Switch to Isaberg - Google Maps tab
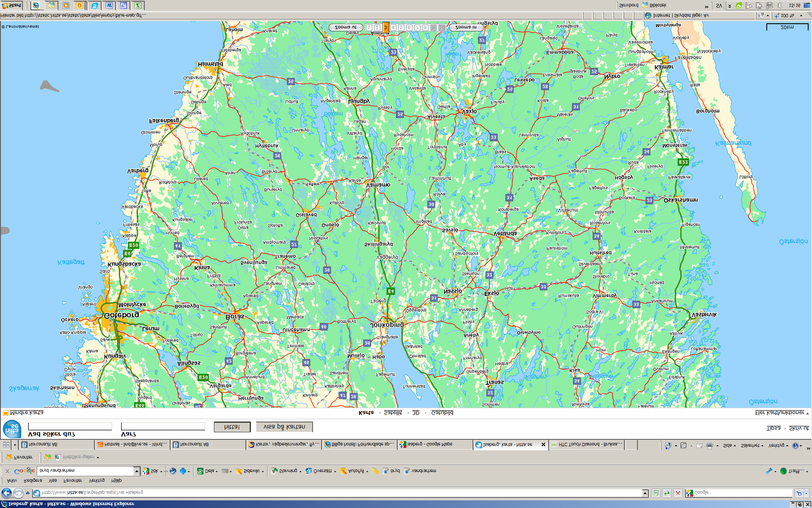812x508 pixels. [x=435, y=444]
